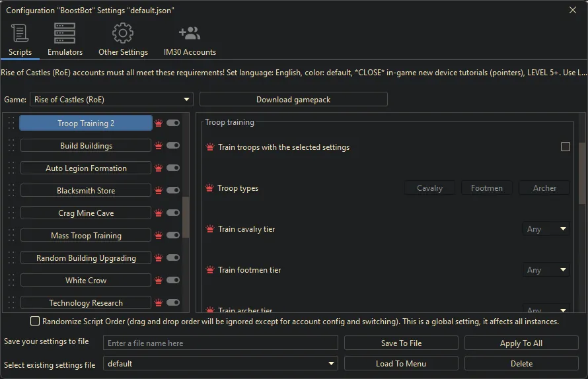The height and width of the screenshot is (379, 588).
Task: Click the IM30 Accounts add-users icon
Action: (x=190, y=34)
